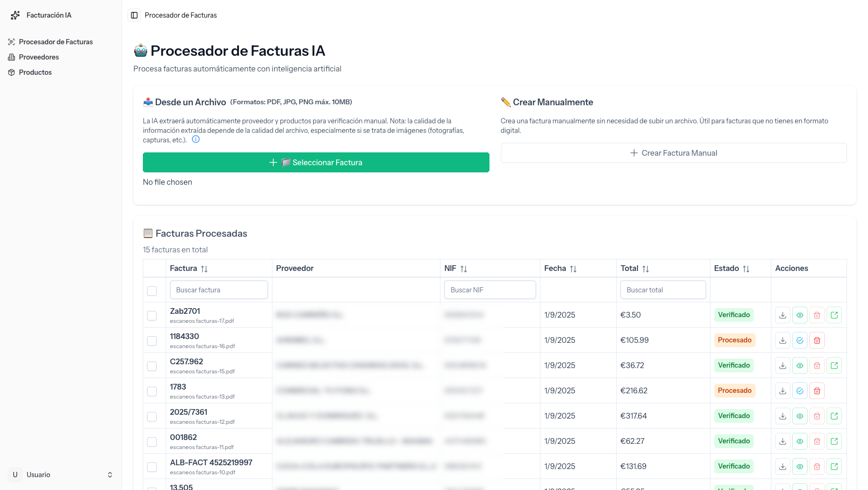Delete invoice 1783
868x490 pixels.
pyautogui.click(x=817, y=391)
